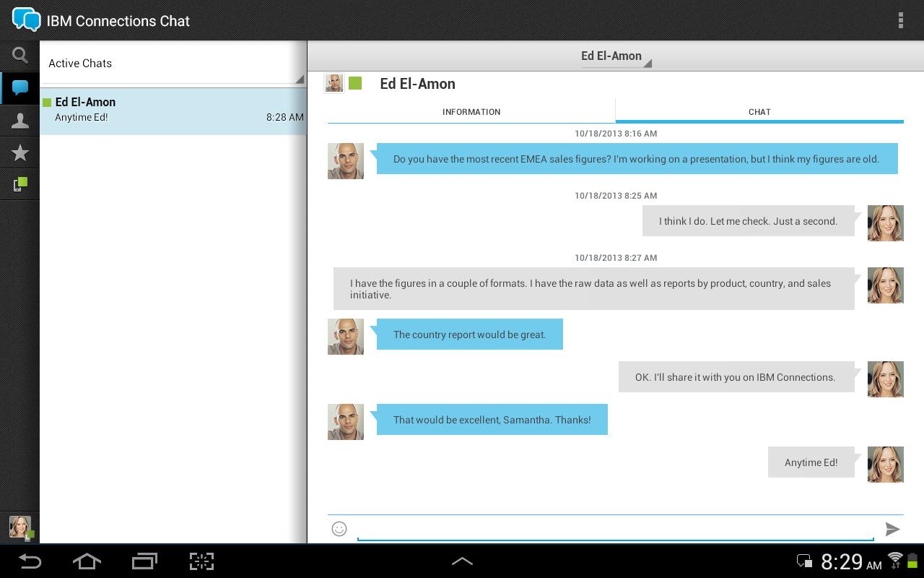
Task: Open the contacts person icon
Action: point(20,121)
